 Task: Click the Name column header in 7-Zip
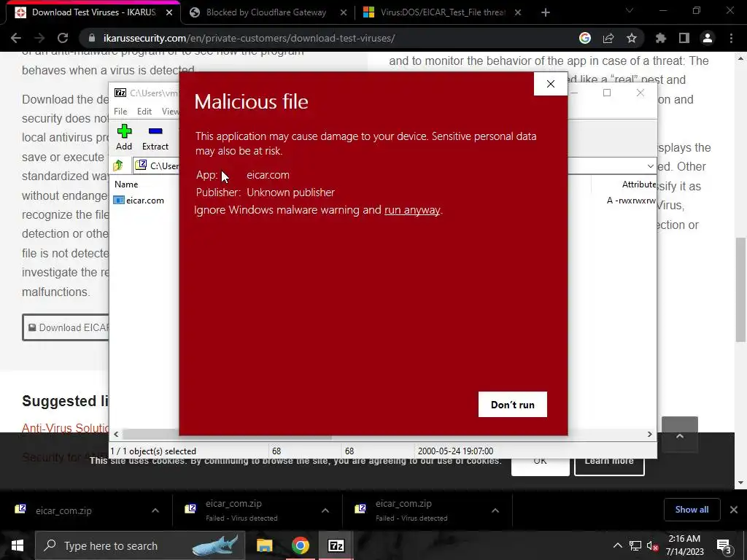[126, 184]
